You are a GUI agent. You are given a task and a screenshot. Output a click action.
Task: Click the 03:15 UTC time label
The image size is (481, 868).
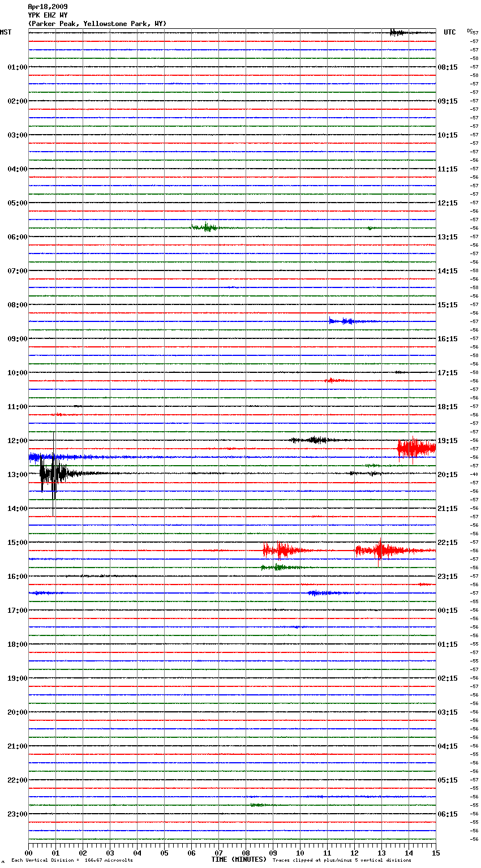point(448,712)
